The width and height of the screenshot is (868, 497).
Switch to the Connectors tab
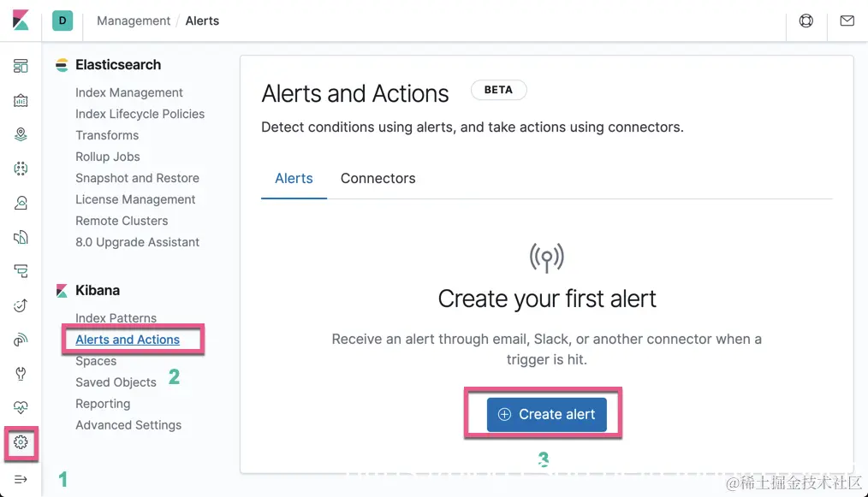(x=378, y=178)
